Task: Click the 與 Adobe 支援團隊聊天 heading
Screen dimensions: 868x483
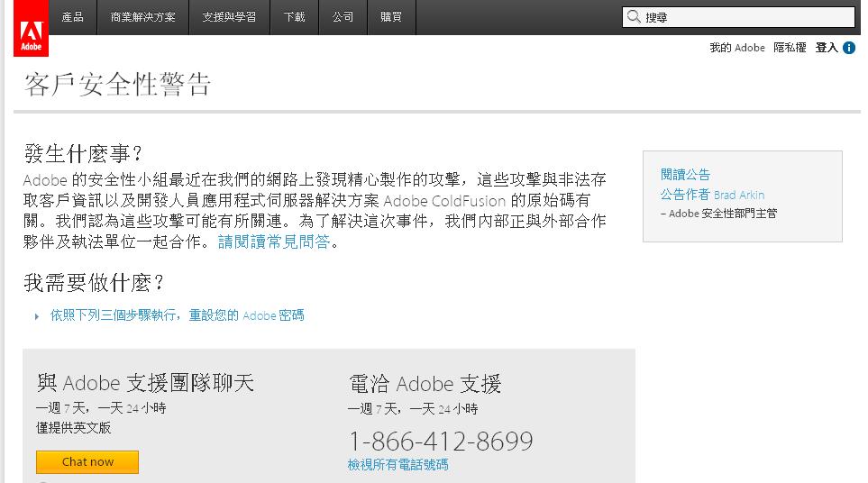Action: pos(145,383)
